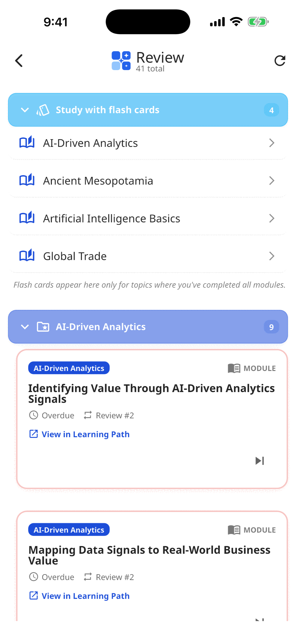This screenshot has height=644, width=296.
Task: Tap AI-Driven Analytics tag on first card
Action: pyautogui.click(x=69, y=368)
